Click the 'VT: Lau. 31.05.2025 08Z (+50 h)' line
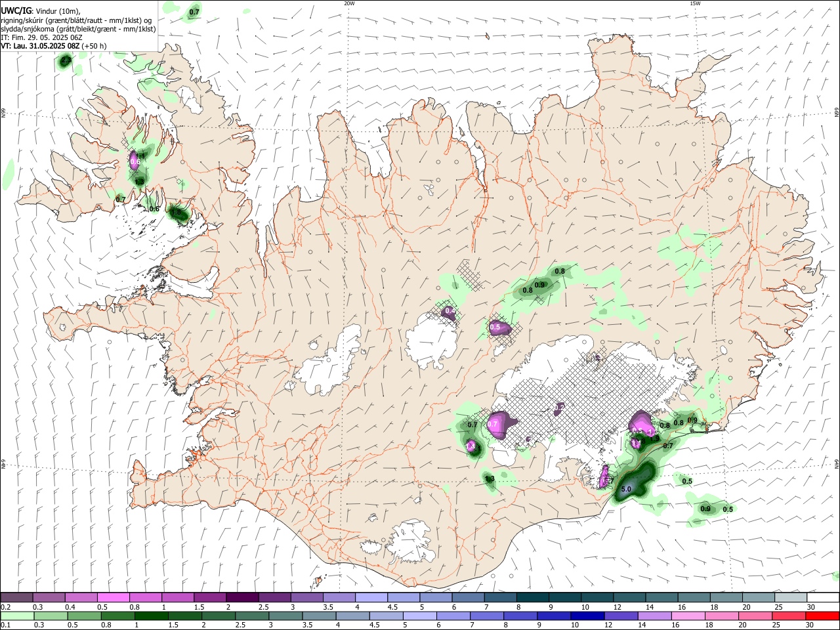Screen dimensions: 840x630 pyautogui.click(x=54, y=46)
